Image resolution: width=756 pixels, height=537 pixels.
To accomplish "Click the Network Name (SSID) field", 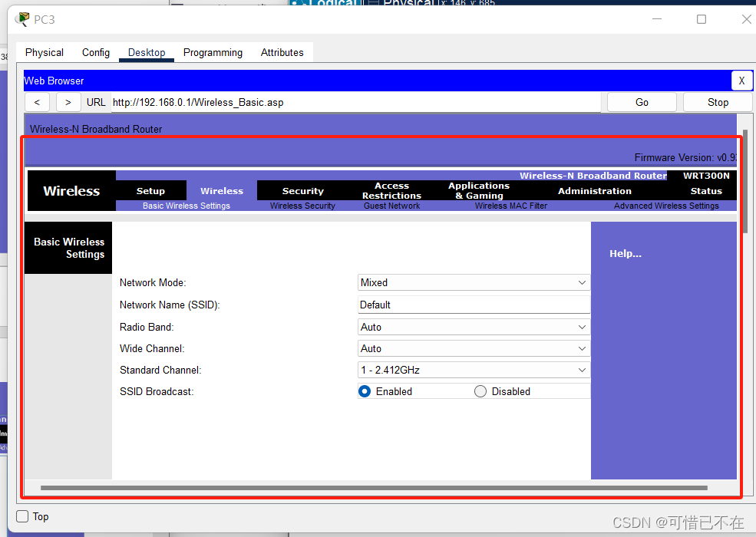I will click(474, 305).
